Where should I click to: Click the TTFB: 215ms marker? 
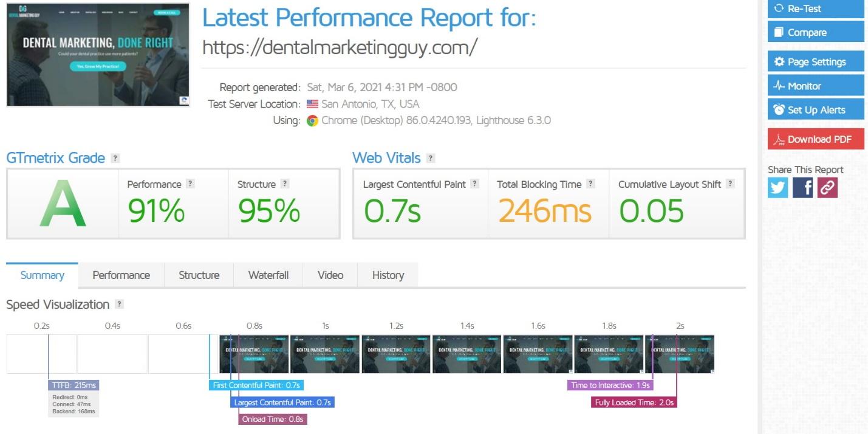(73, 385)
